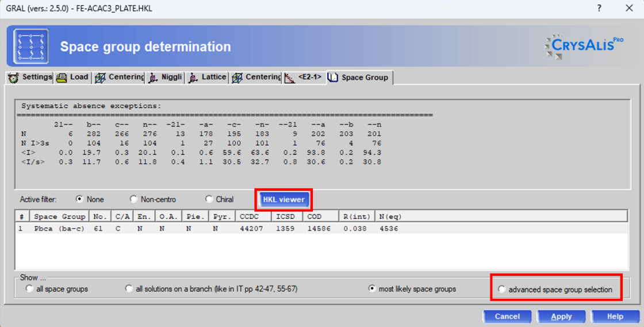Click the R(int) column header
The height and width of the screenshot is (327, 644).
point(353,217)
